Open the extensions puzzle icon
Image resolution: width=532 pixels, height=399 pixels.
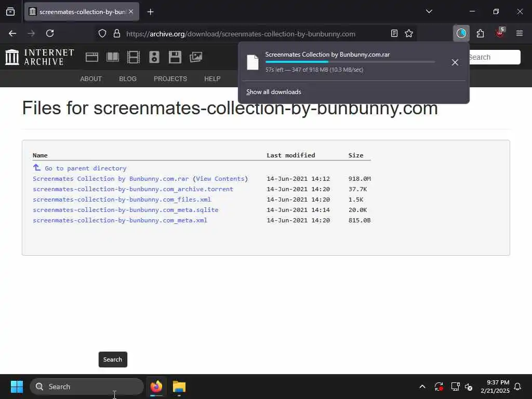[x=480, y=33]
